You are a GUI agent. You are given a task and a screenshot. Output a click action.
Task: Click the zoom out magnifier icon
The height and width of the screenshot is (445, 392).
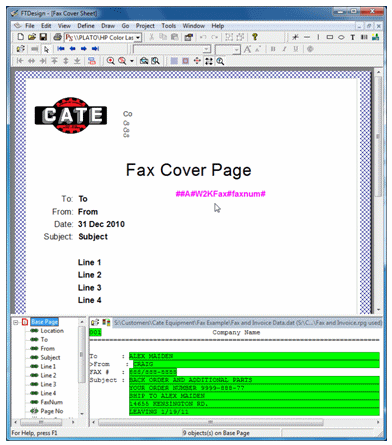122,61
